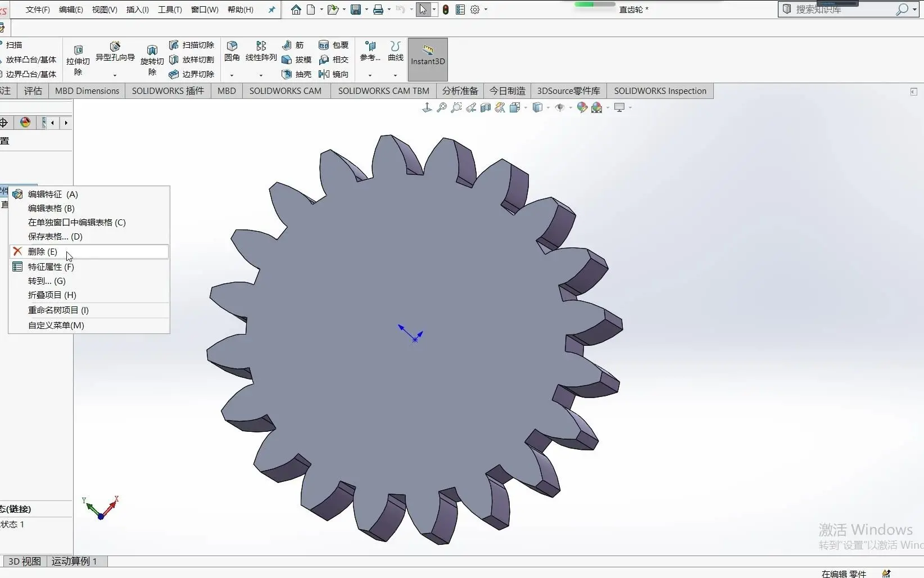
Task: Expand the 参考 dropdown arrow
Action: (370, 75)
